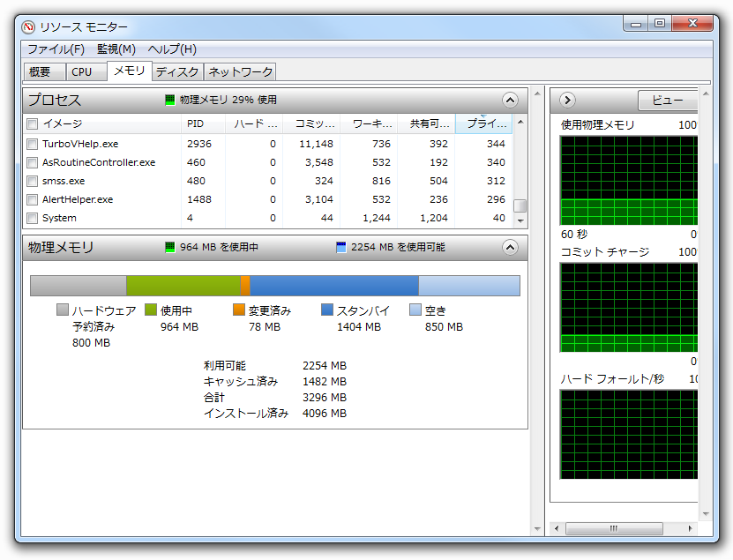The width and height of the screenshot is (733, 560).
Task: Click the Resource Monitor title bar icon
Action: point(28,27)
